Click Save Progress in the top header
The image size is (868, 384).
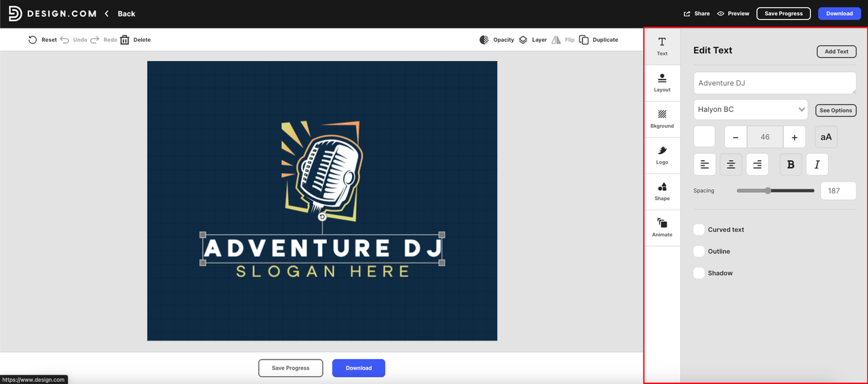click(x=783, y=14)
